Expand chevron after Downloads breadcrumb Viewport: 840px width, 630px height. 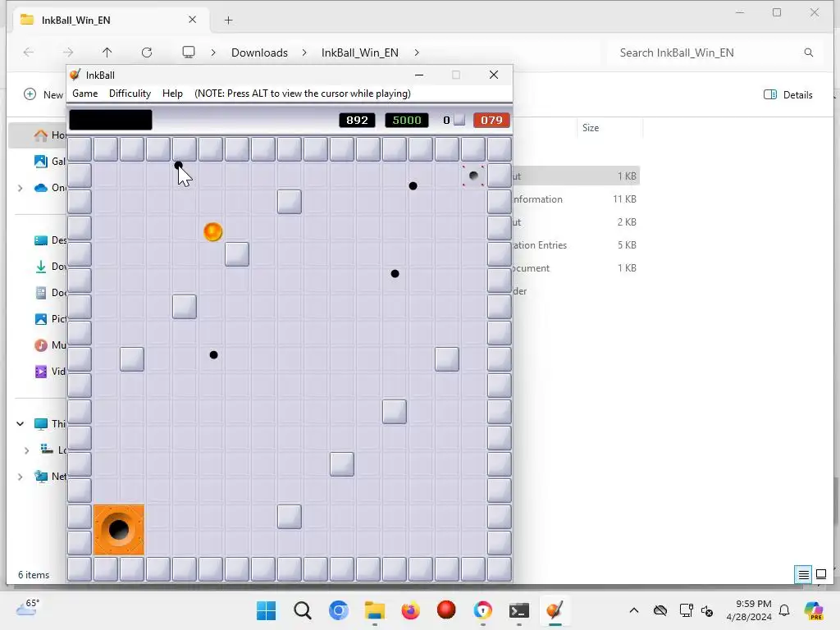(x=304, y=52)
